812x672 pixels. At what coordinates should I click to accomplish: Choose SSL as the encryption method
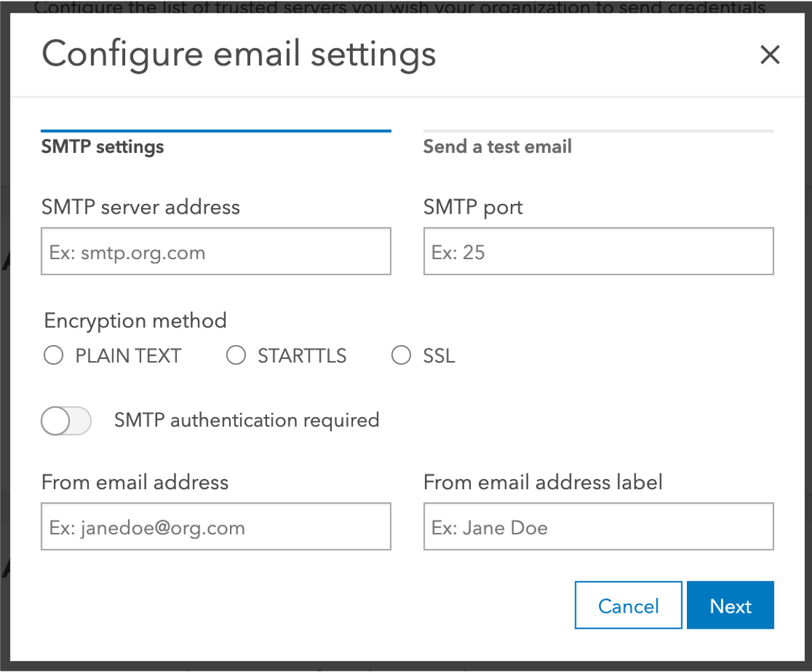coord(401,355)
